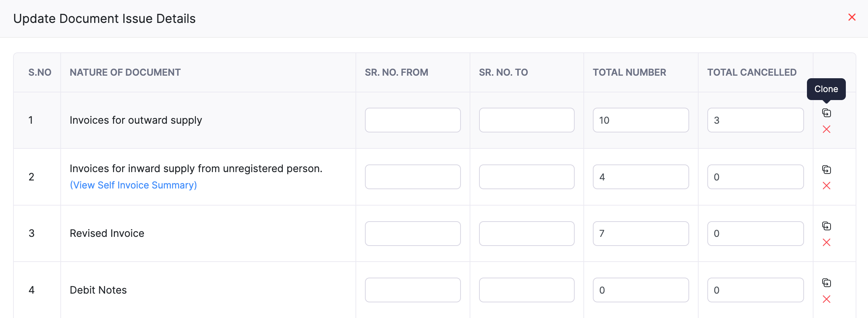Close the Update Document Issue Details dialog
Viewport: 868px width, 318px height.
[852, 17]
